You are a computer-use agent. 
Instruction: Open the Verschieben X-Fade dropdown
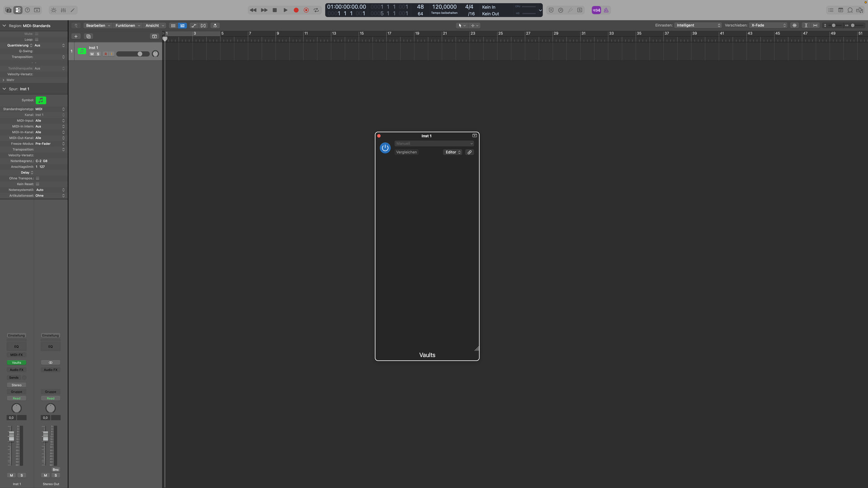coord(769,25)
